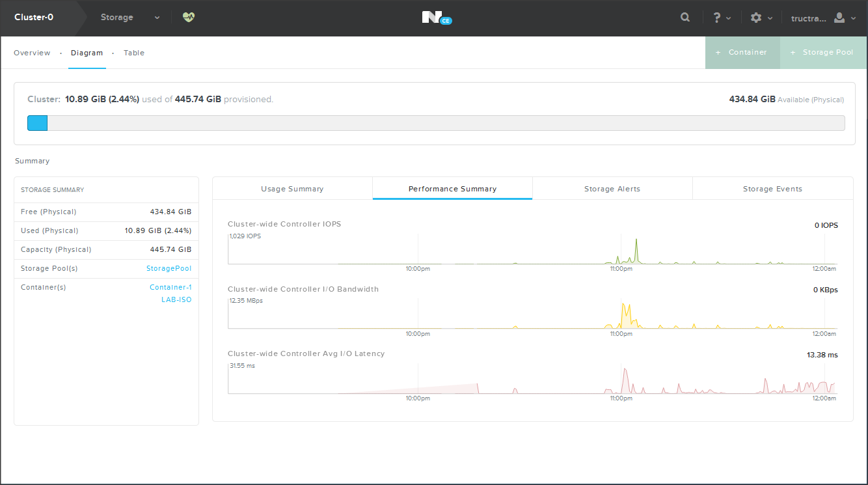868x485 pixels.
Task: Click the cluster health heart icon
Action: (189, 18)
